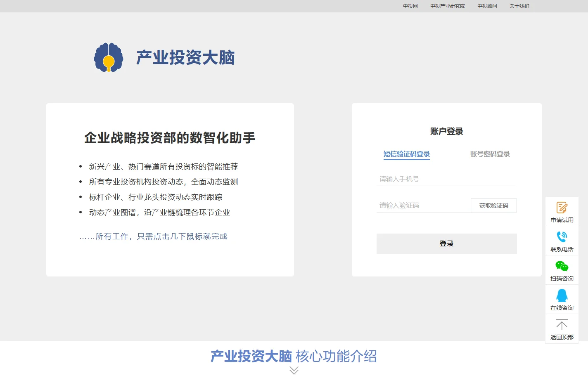Open 中投产业研究院 in top navigation
Screen dimensions: 588x385
[x=448, y=6]
